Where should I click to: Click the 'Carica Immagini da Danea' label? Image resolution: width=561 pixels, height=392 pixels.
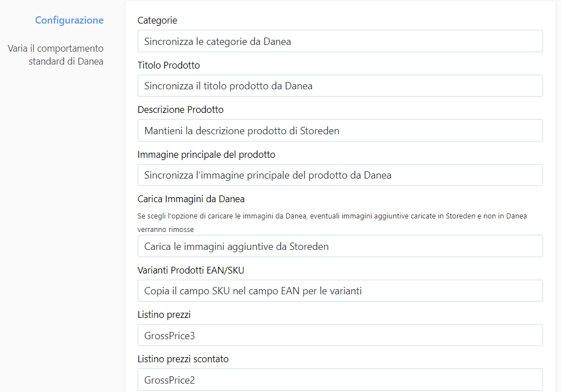click(x=191, y=199)
